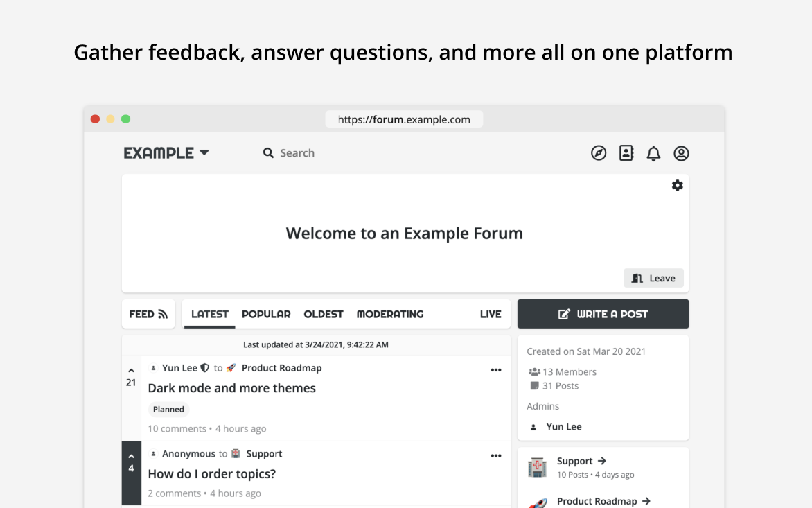Click Yun Lee's moderator shield badge
Viewport: 812px width, 508px height.
[205, 368]
